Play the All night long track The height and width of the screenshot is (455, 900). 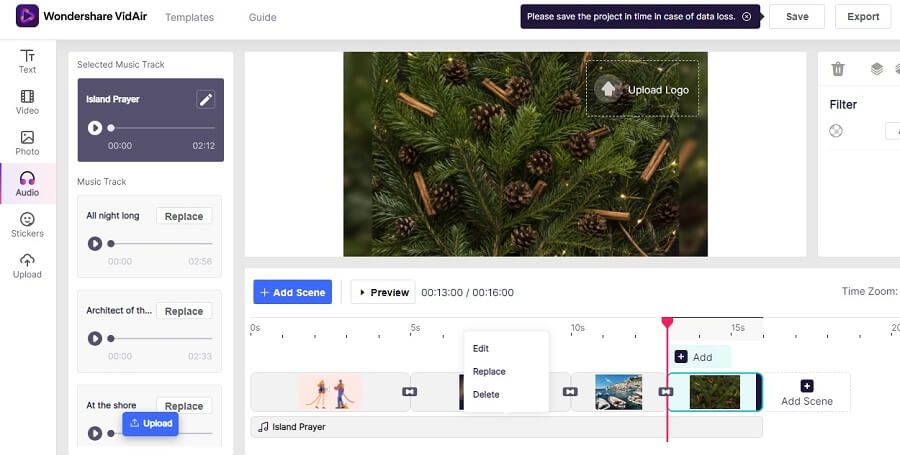[x=95, y=244]
